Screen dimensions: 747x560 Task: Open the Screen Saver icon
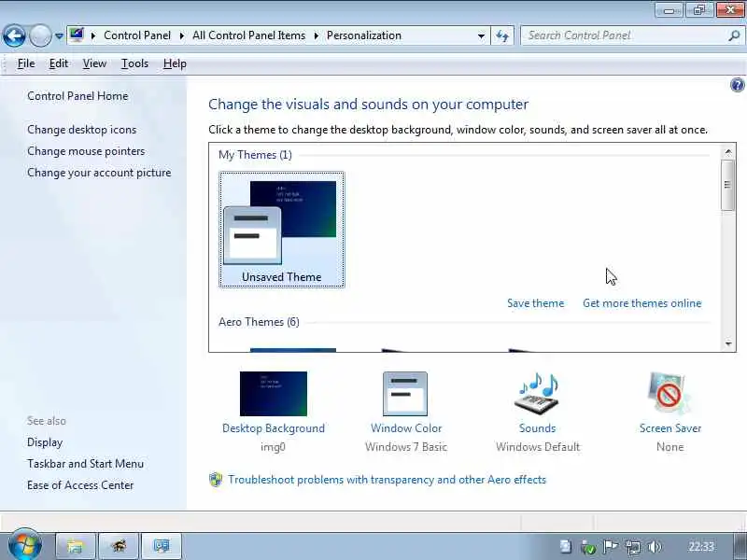pyautogui.click(x=669, y=394)
